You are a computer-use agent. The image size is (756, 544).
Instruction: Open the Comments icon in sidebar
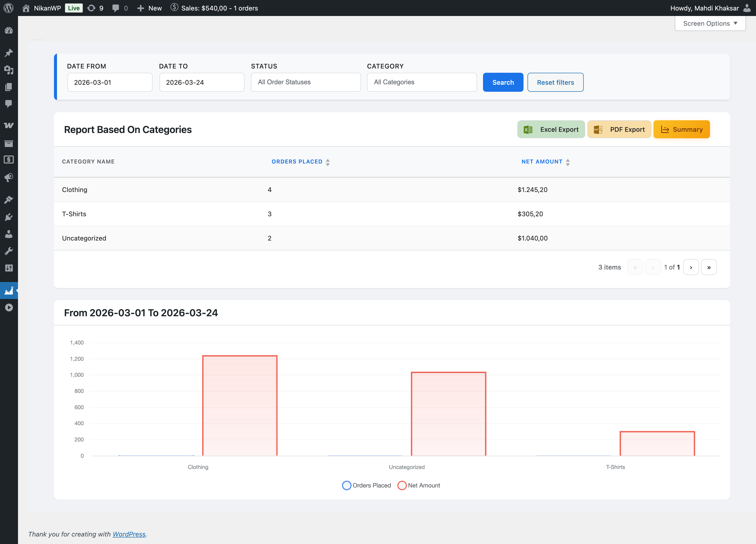pos(9,104)
